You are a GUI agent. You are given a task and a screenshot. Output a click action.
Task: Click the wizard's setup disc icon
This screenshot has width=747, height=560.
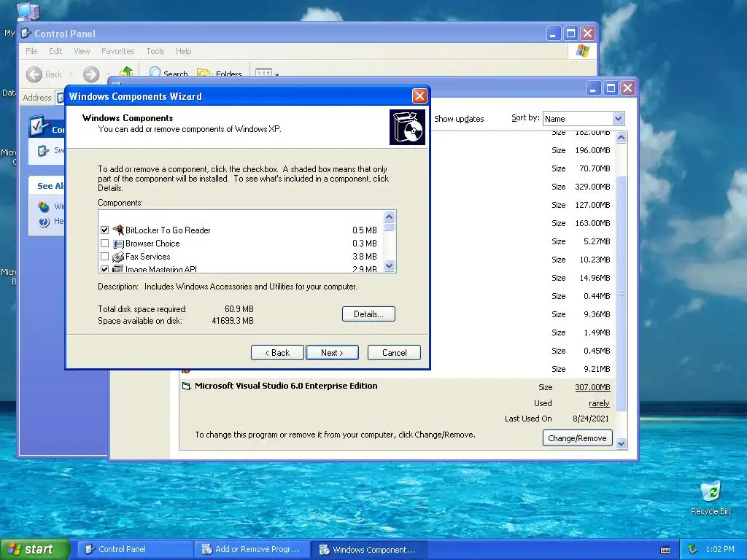407,127
